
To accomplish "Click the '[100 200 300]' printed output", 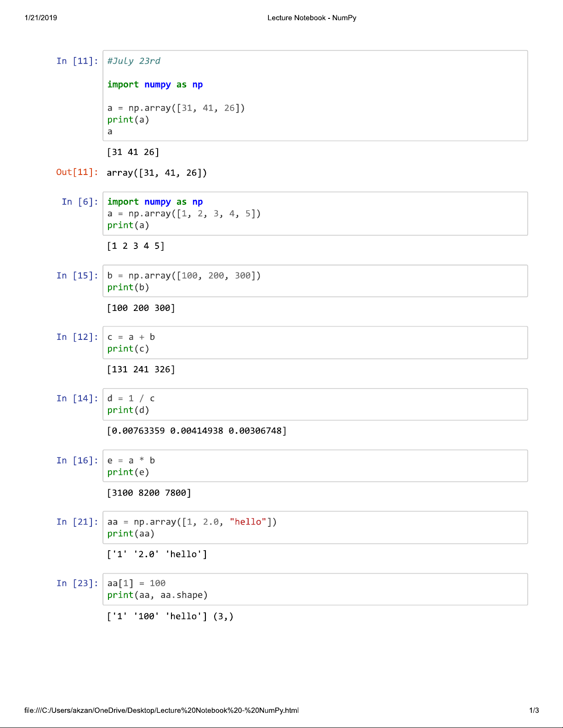I will pyautogui.click(x=141, y=308).
